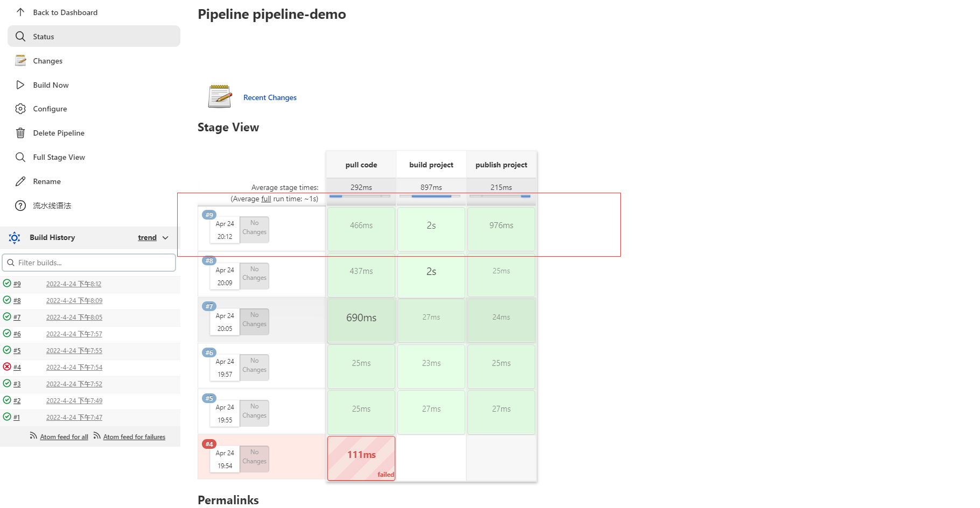Go Back to Dashboard
This screenshot has width=980, height=508.
point(94,12)
